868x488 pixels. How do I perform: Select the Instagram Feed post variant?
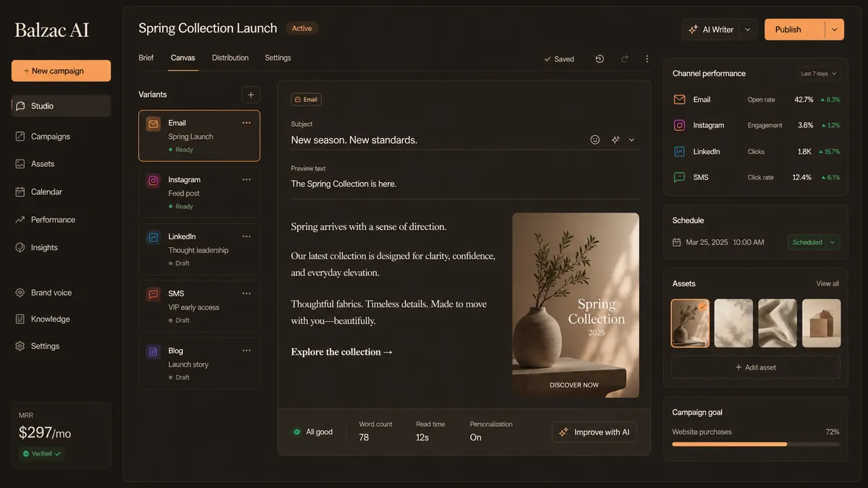[x=199, y=192]
